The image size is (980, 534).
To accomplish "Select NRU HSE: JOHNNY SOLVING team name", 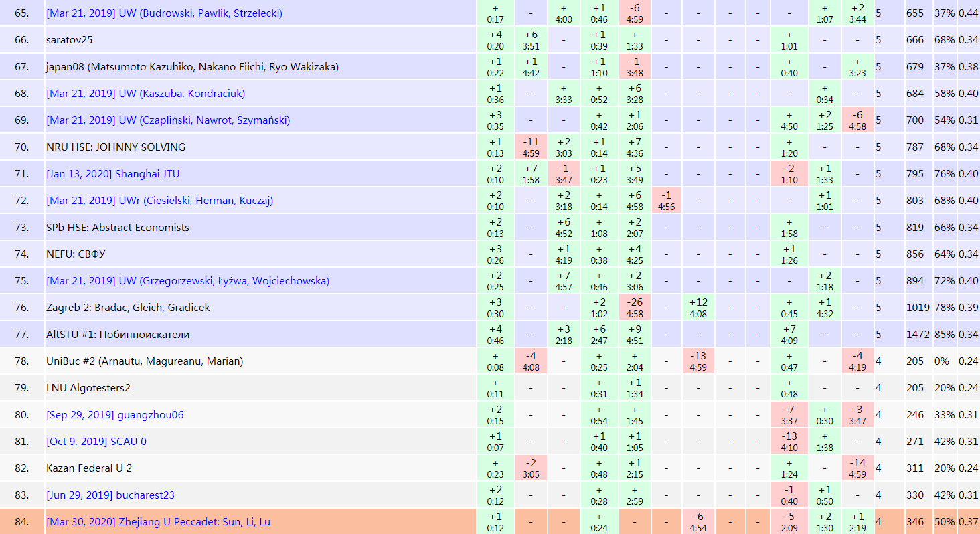I will (x=116, y=147).
